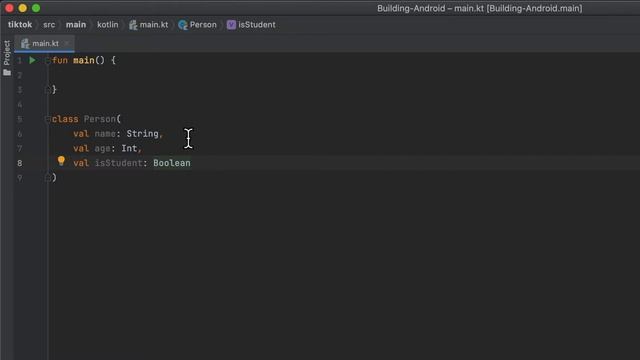This screenshot has width=640, height=360.
Task: Run main function using green gutter arrow
Action: click(32, 60)
